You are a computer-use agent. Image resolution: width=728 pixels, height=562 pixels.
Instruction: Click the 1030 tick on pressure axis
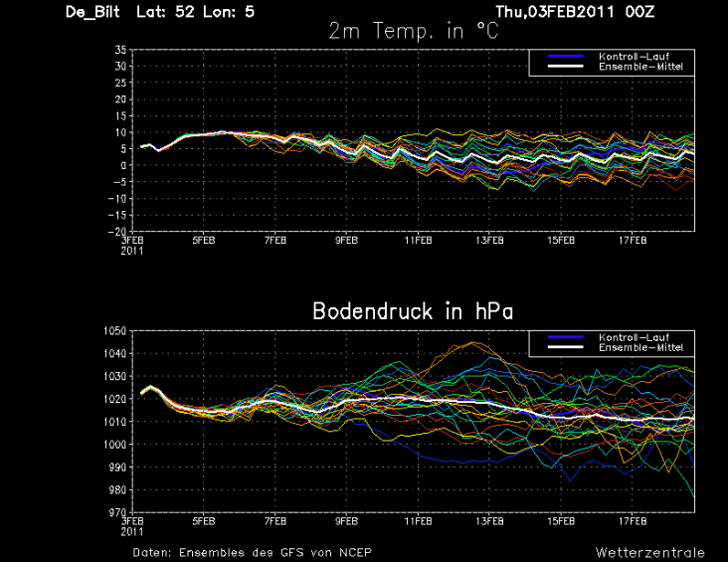coord(114,376)
